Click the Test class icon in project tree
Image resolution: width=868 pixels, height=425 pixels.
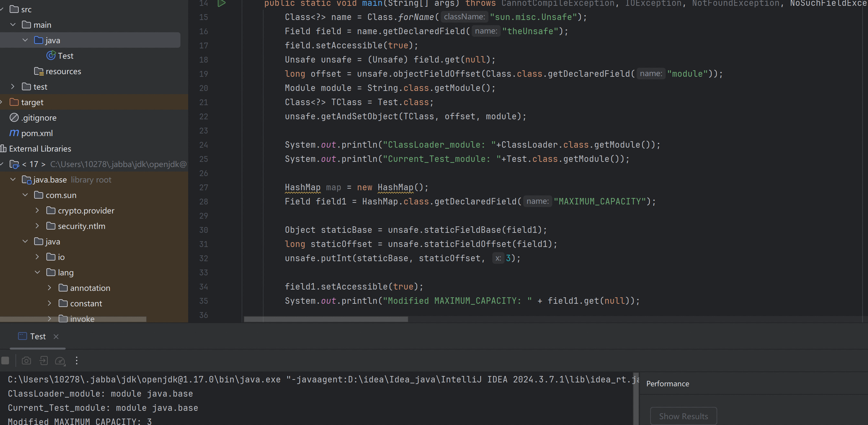click(51, 56)
